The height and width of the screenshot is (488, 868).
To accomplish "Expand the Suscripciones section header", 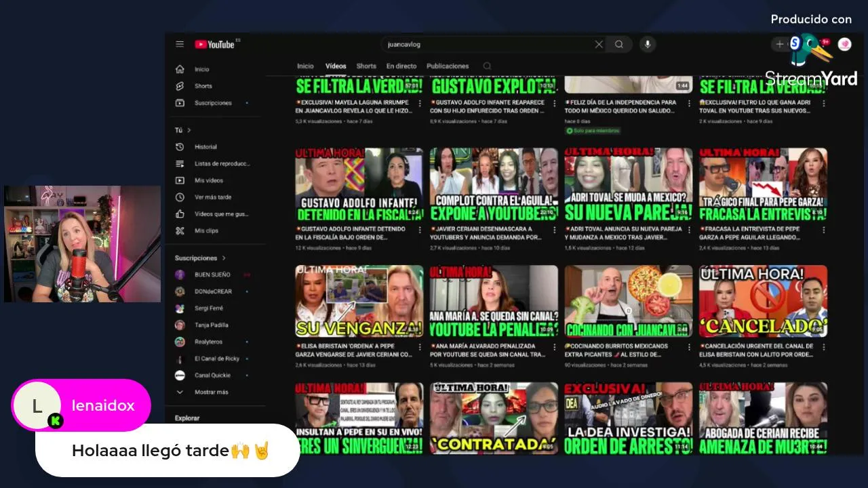I will (x=200, y=258).
